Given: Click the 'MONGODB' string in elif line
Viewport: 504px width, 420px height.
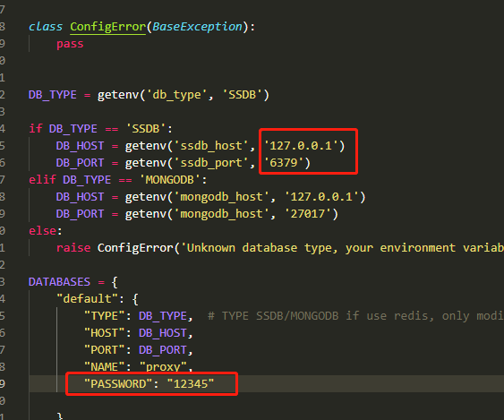Looking at the screenshot, I should [x=170, y=180].
